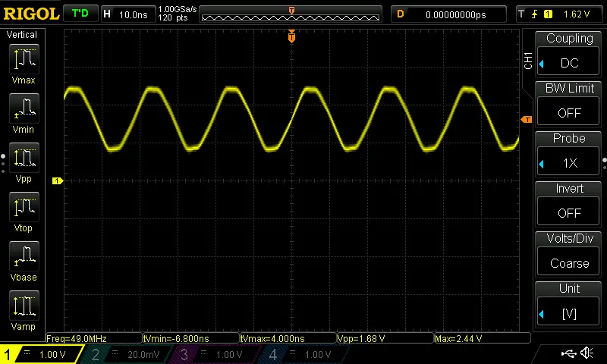Click the tVmin=-6.800ns measurement
The image size is (607, 364).
[x=191, y=338]
